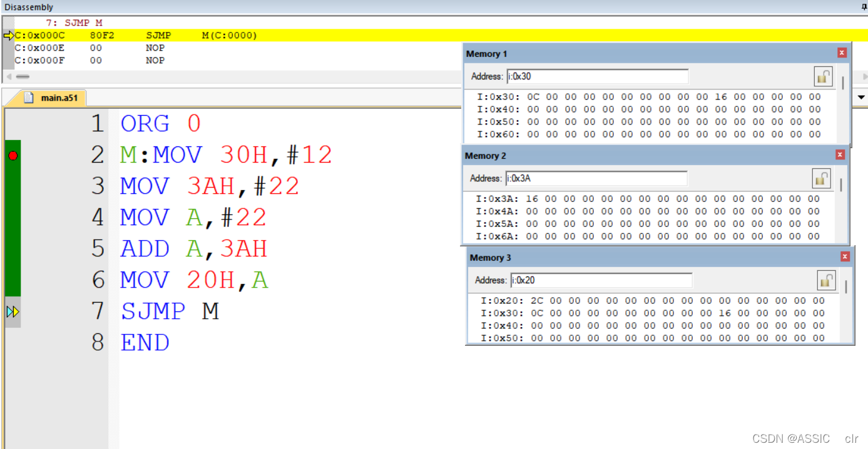Click the Address field showing i:0x30
The width and height of the screenshot is (868, 449).
598,76
